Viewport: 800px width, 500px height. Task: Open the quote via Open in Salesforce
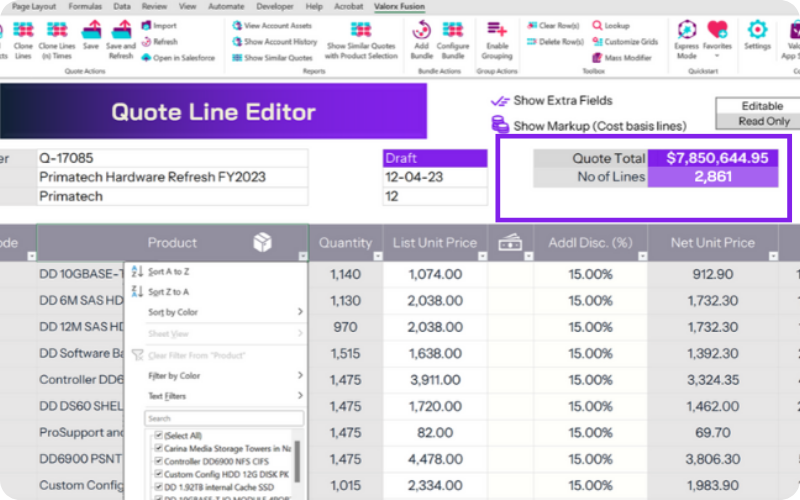click(x=178, y=58)
